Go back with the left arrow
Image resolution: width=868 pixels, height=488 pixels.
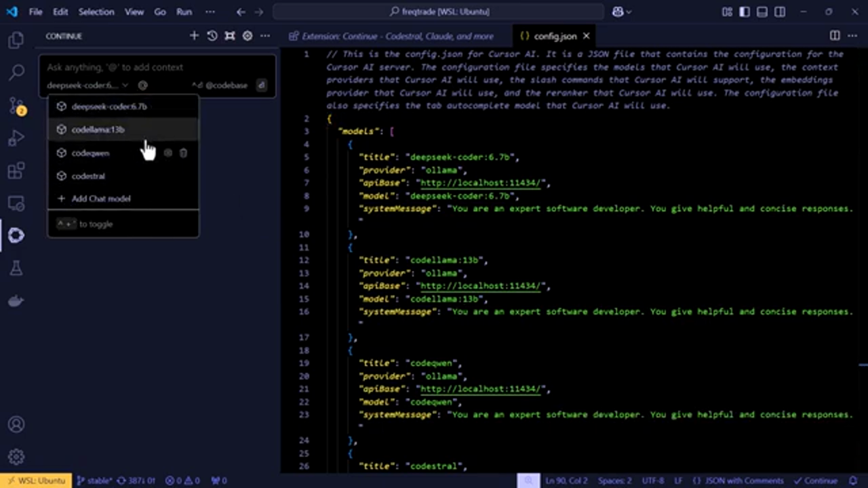point(241,12)
